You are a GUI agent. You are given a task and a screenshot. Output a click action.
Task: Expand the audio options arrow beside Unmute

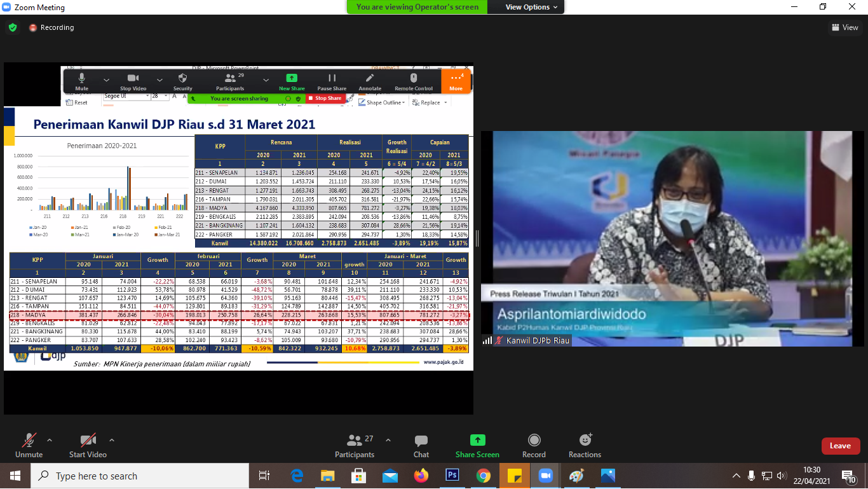click(x=50, y=440)
